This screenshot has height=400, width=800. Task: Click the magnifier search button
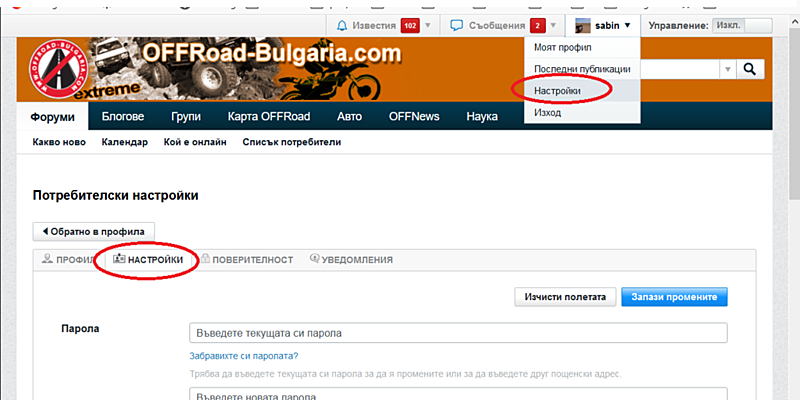pyautogui.click(x=749, y=69)
